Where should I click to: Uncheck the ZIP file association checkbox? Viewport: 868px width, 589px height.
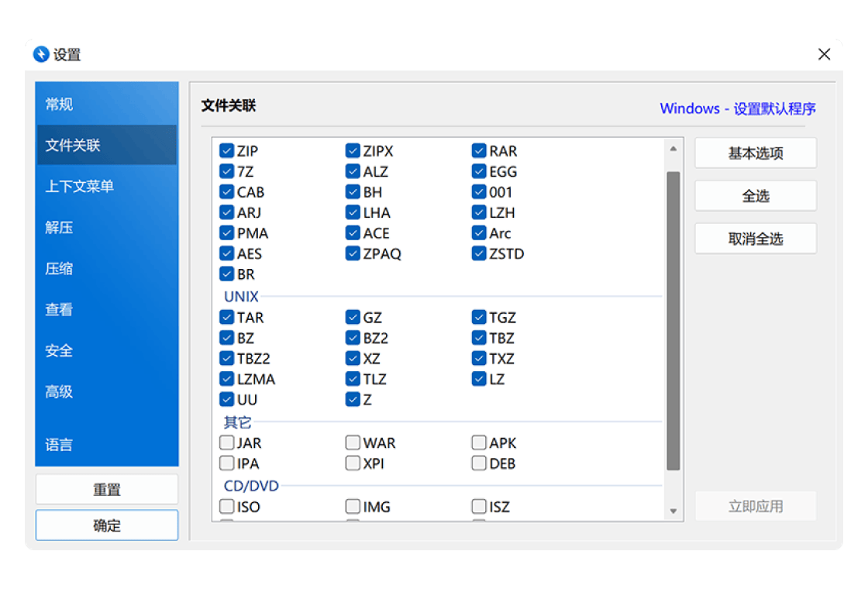[227, 151]
